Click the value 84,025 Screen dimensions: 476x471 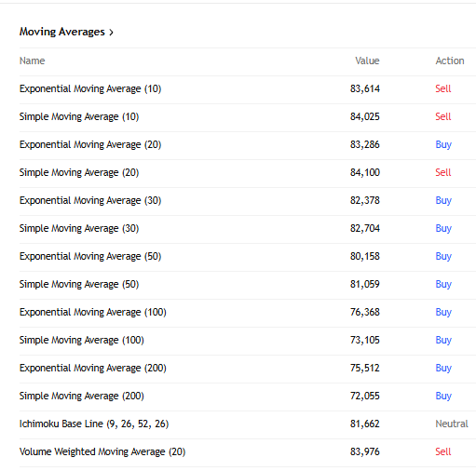(x=365, y=116)
